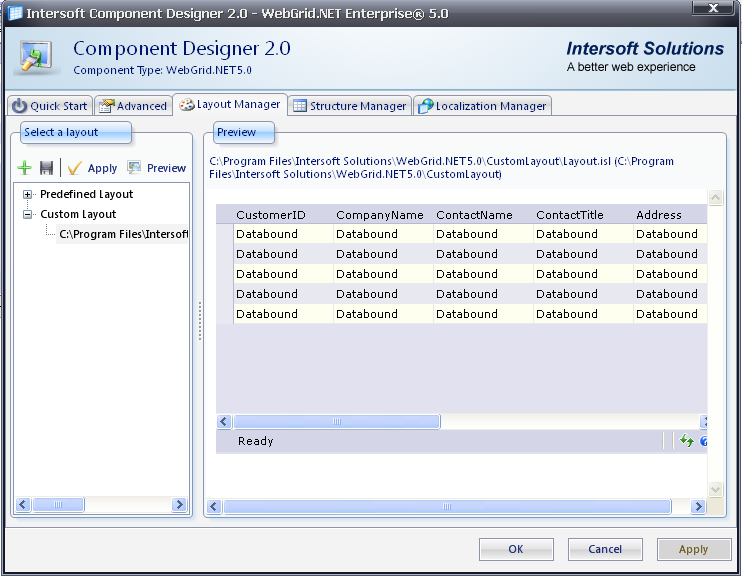Select the Predefined Layout tree label

click(87, 194)
